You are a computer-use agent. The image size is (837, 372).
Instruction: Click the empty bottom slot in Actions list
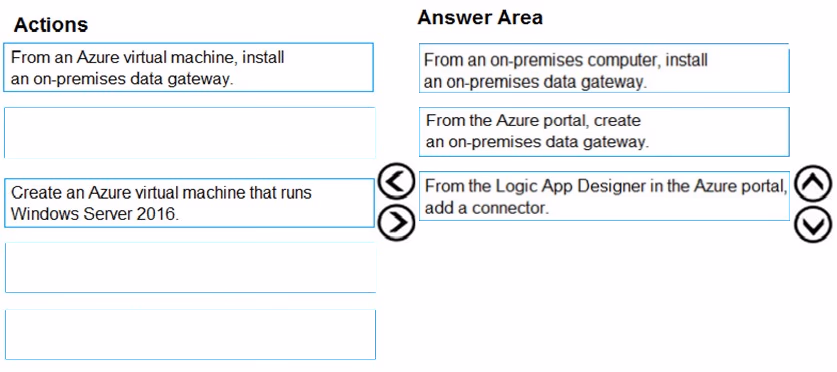[190, 335]
